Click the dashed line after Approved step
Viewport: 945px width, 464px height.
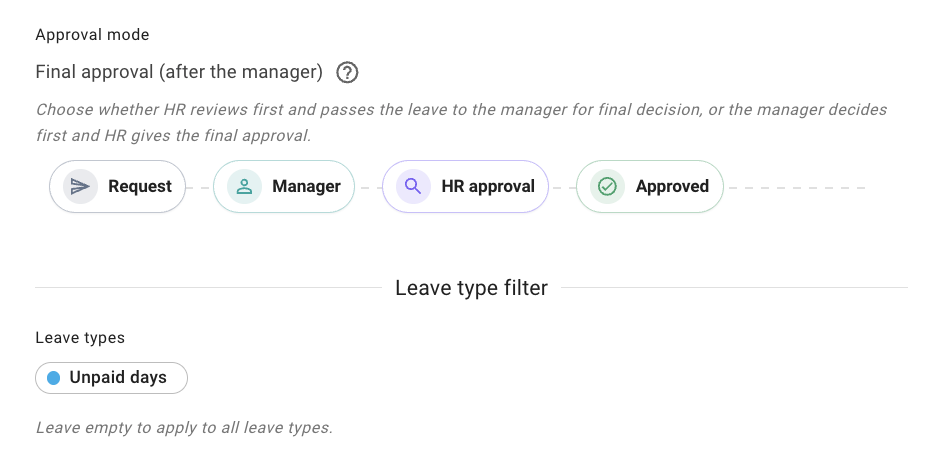797,188
